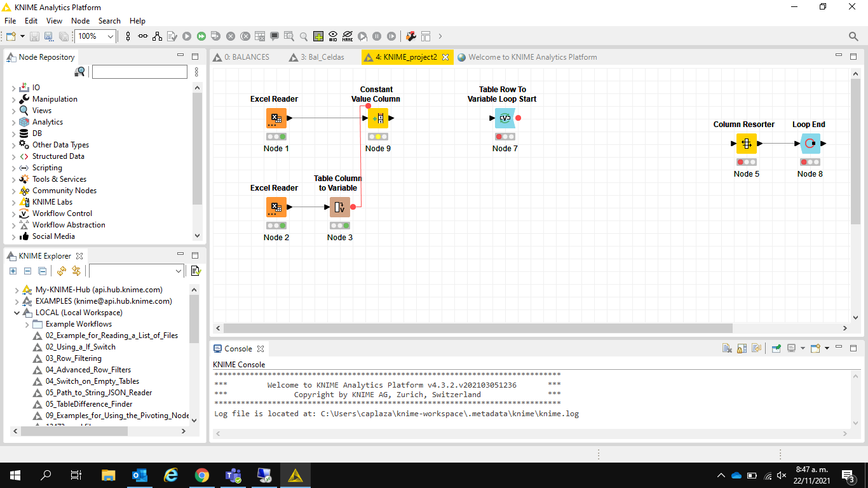Open the View menu

(54, 21)
